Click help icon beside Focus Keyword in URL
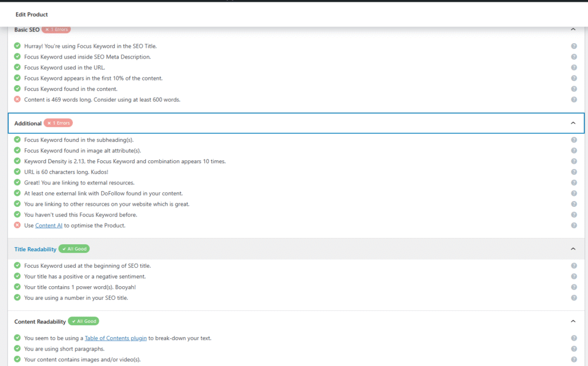Viewport: 588px width, 366px height. pyautogui.click(x=574, y=67)
